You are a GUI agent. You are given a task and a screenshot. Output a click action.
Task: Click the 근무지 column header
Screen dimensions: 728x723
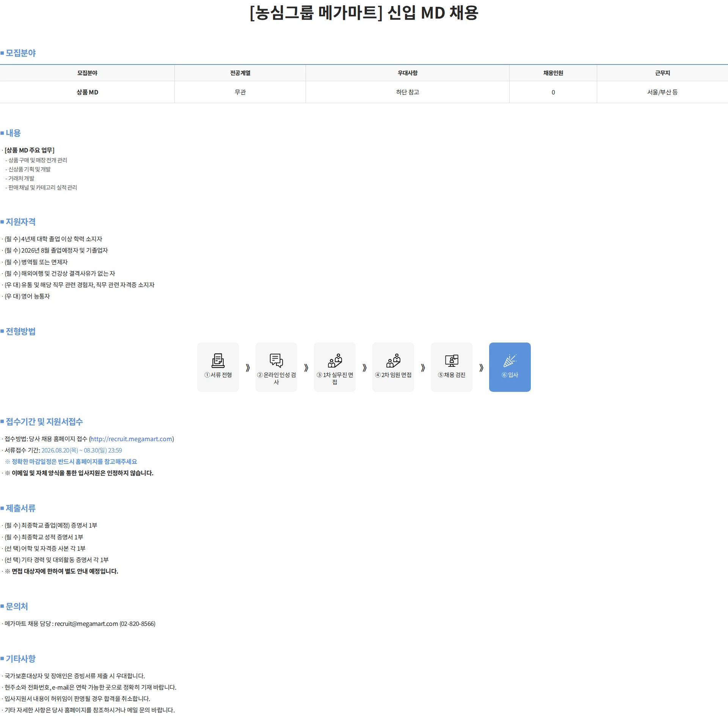pyautogui.click(x=662, y=73)
